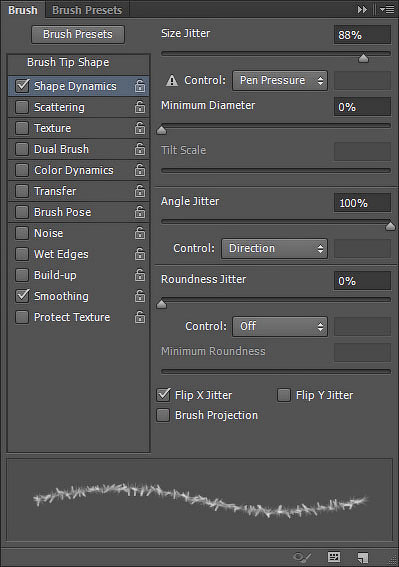The width and height of the screenshot is (399, 567).
Task: Select the Transfer row label
Action: click(x=55, y=191)
